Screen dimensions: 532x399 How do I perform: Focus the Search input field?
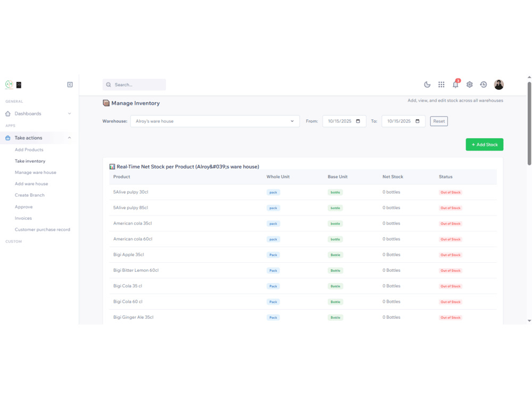134,85
